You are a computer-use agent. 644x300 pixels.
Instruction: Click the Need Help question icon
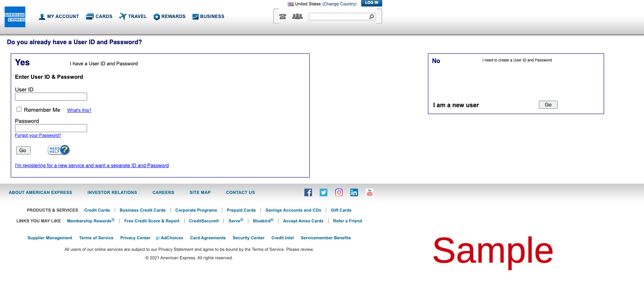[59, 150]
